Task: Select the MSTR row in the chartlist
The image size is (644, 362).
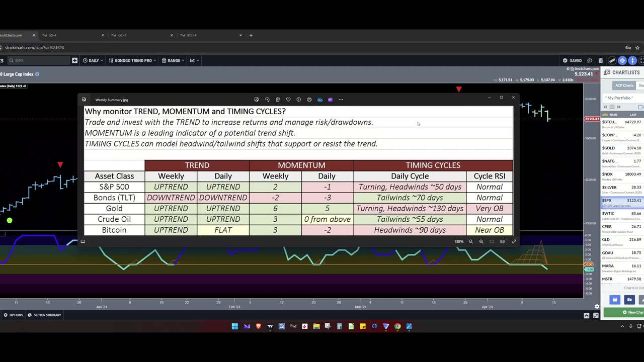Action: click(x=622, y=279)
